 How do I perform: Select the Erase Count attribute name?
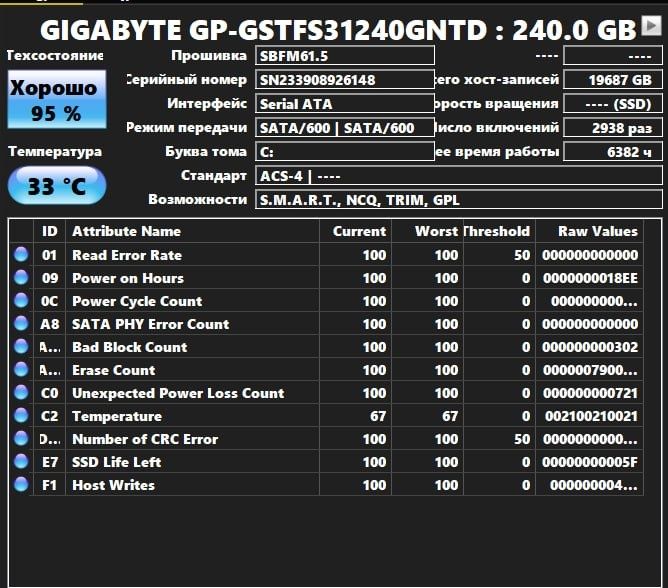114,370
